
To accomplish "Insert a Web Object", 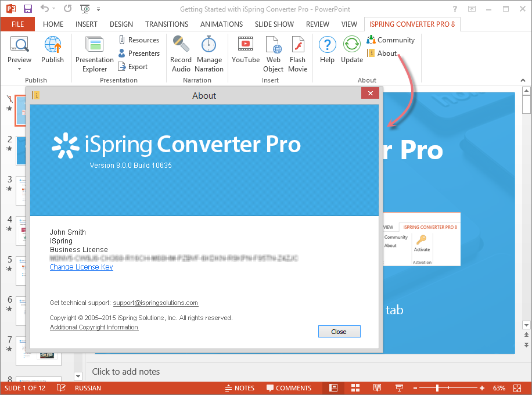I will pos(274,45).
